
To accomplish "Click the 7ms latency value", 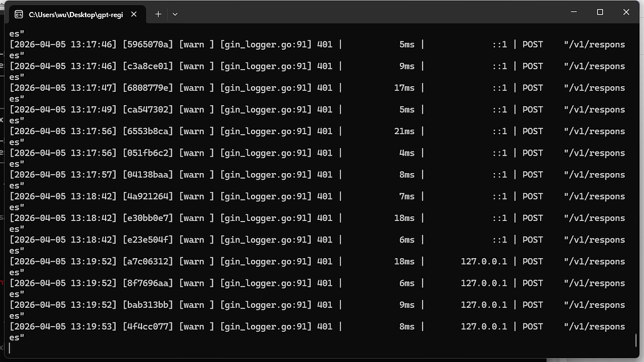I will (407, 196).
